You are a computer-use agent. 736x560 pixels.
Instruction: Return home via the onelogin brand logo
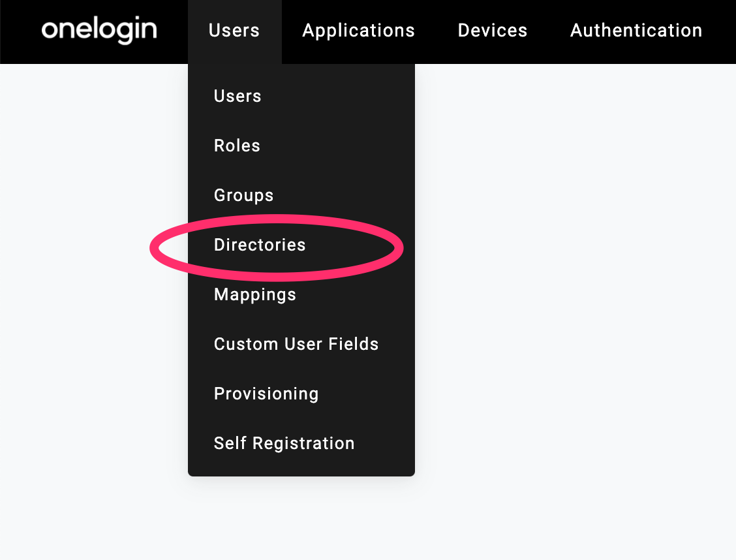[x=99, y=30]
